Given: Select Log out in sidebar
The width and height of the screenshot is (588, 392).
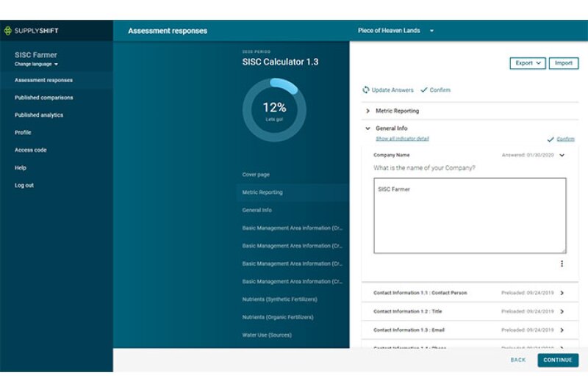Looking at the screenshot, I should (24, 185).
